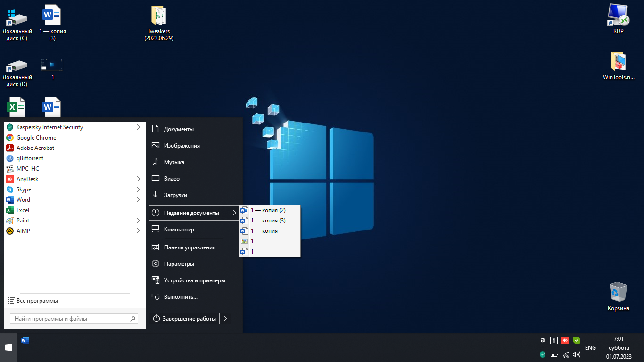Open Параметры from the Start menu
This screenshot has width=644, height=362.
[x=179, y=264]
